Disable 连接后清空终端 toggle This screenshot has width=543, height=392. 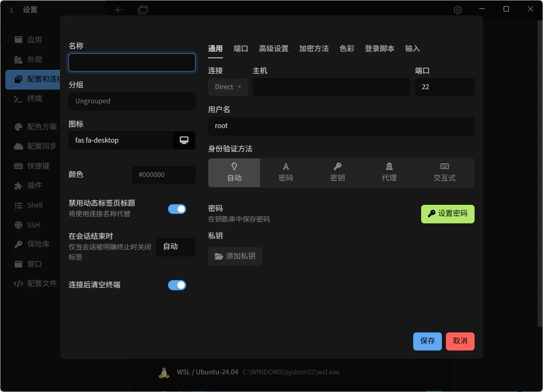177,285
